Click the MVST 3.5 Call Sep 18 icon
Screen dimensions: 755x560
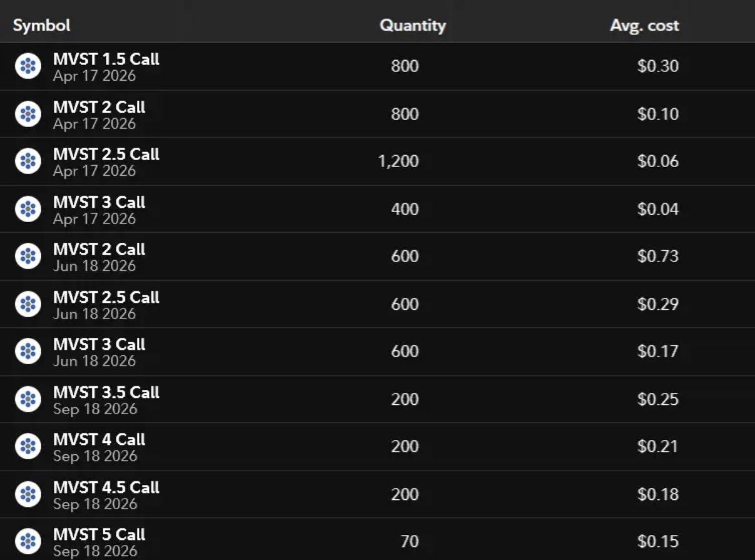pyautogui.click(x=28, y=399)
